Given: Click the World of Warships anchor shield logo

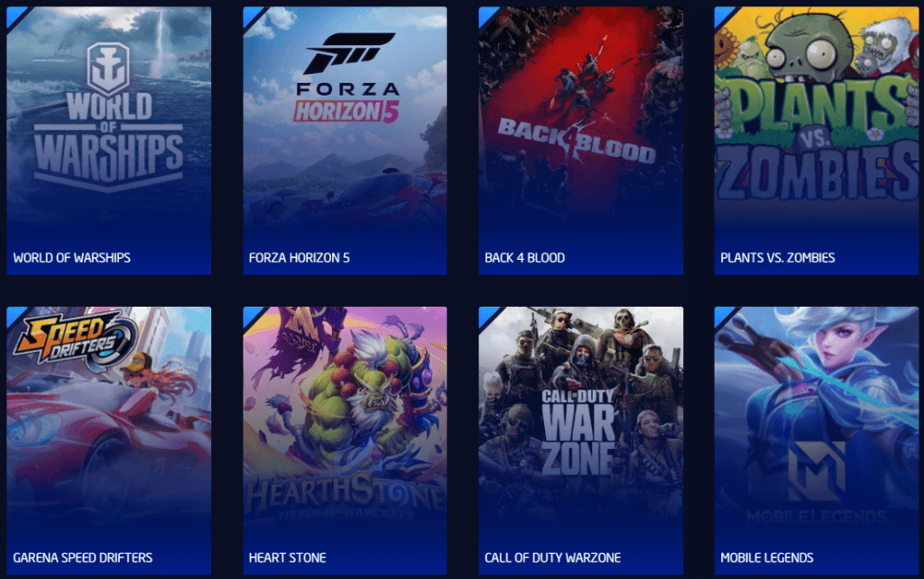Looking at the screenshot, I should pyautogui.click(x=108, y=69).
